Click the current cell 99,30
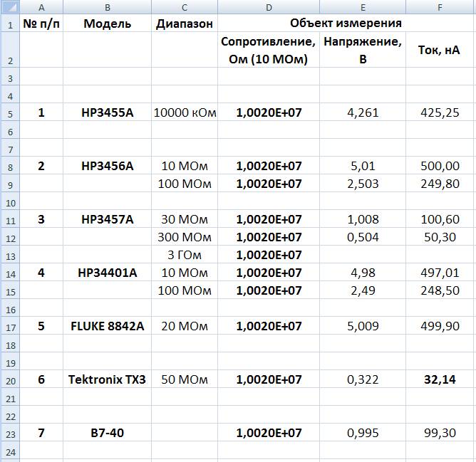Screen dimensions: 476x462 (440, 432)
